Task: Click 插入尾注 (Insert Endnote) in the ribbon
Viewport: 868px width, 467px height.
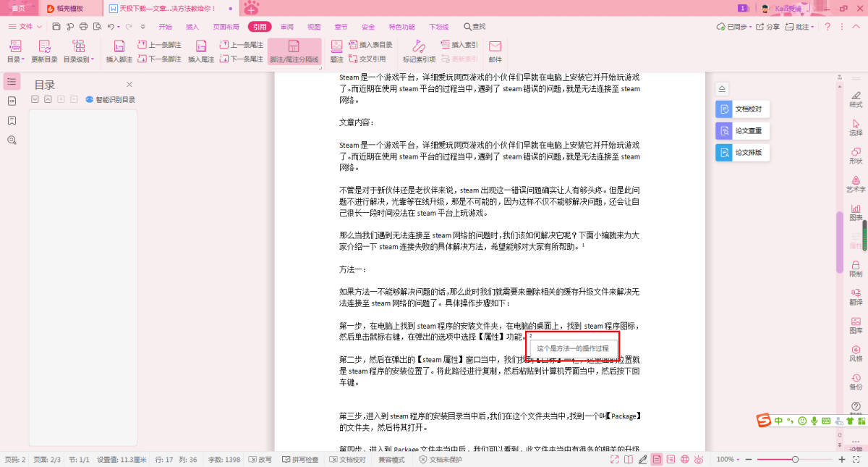Action: click(x=201, y=51)
